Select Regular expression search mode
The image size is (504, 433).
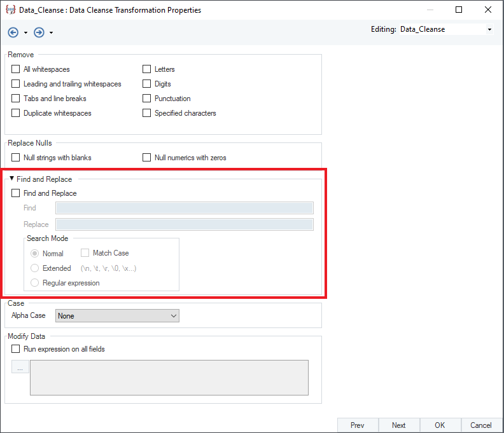pyautogui.click(x=35, y=283)
